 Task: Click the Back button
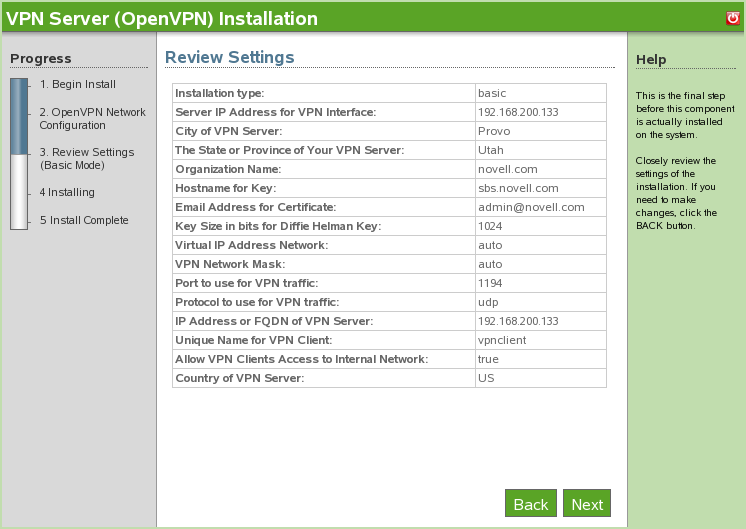pyautogui.click(x=531, y=503)
